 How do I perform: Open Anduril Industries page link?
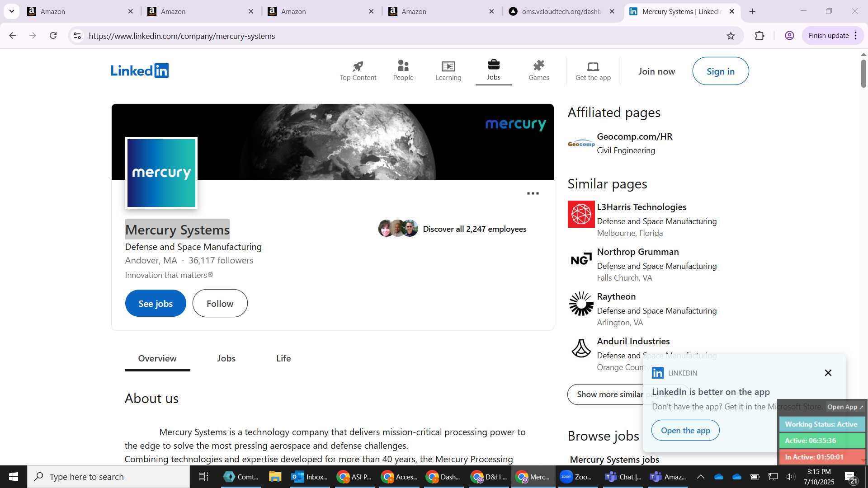coord(633,341)
